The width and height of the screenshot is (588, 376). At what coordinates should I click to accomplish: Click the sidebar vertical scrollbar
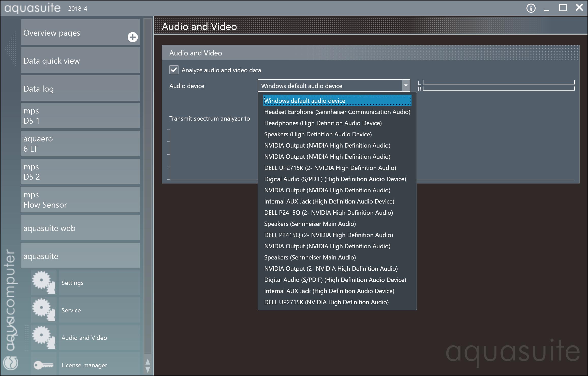148,186
